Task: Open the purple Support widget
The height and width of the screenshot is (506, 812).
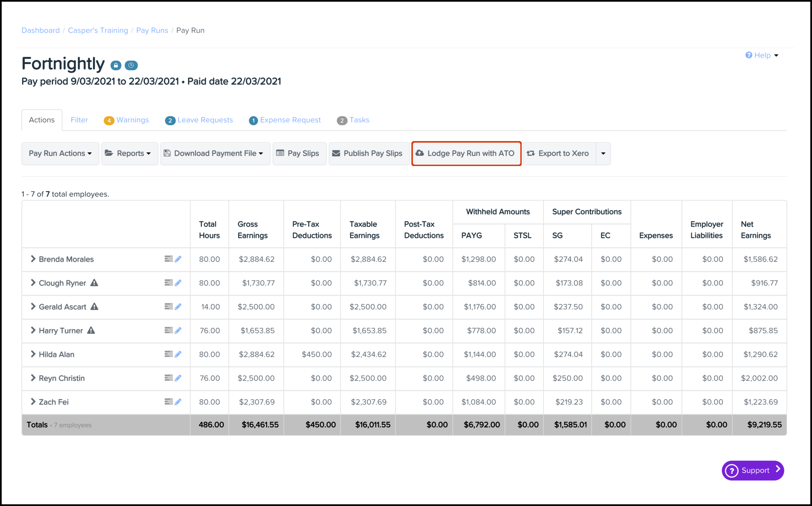Action: (752, 470)
